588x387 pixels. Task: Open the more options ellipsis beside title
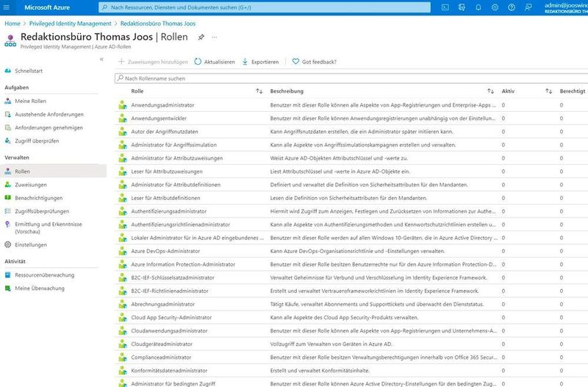214,38
